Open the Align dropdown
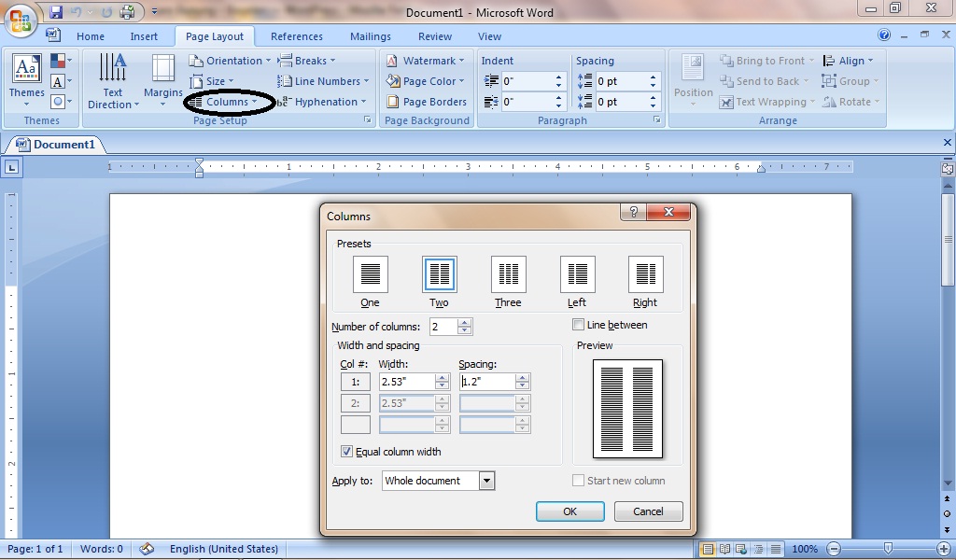Screen dimensions: 956x560 [848, 61]
